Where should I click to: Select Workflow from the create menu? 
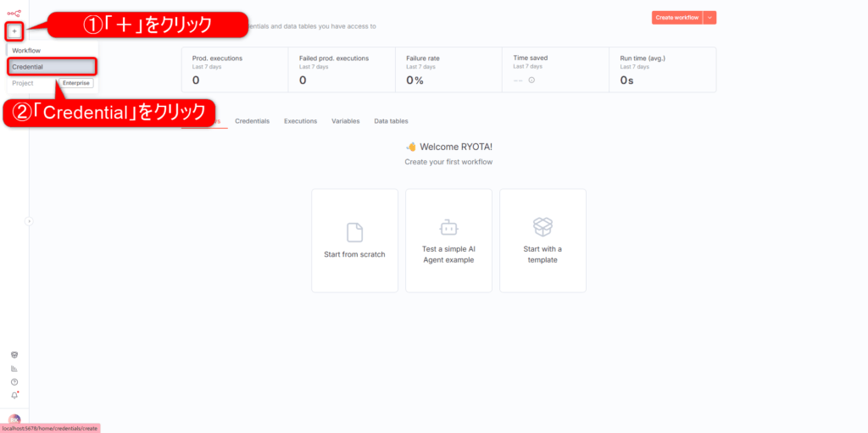(26, 51)
